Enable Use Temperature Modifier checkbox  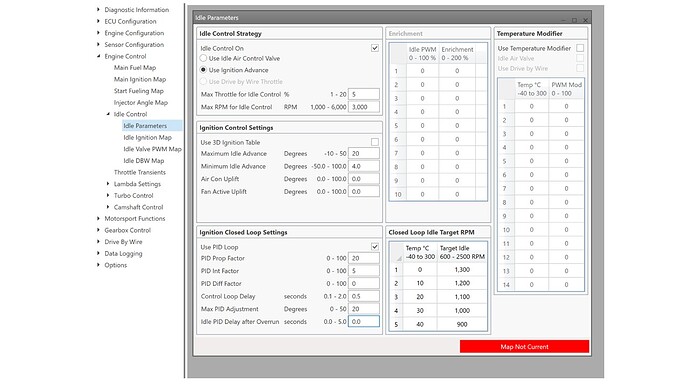(x=580, y=48)
